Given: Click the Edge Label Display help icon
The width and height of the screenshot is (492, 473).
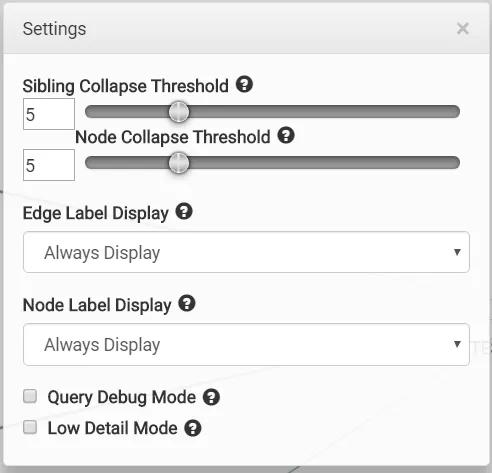Looking at the screenshot, I should (184, 211).
